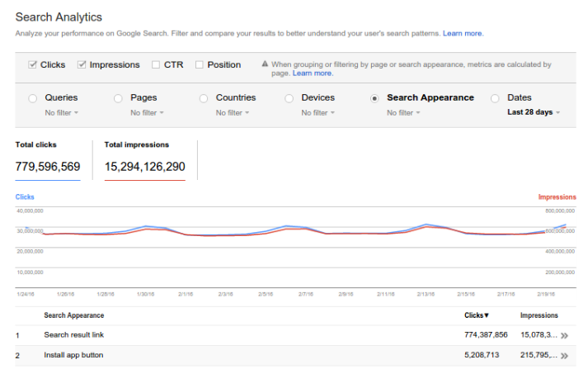The width and height of the screenshot is (588, 388).
Task: Open the Queries No filter dropdown
Action: pyautogui.click(x=61, y=112)
